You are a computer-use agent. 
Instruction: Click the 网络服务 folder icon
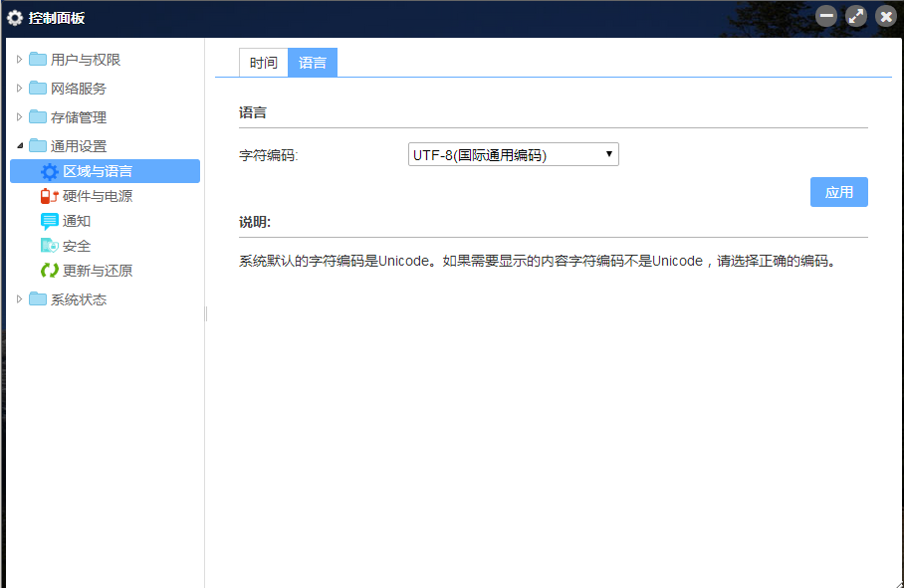(x=38, y=89)
